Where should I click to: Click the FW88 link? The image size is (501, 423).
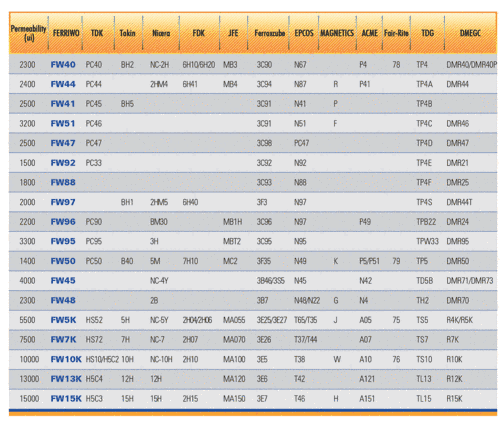(63, 183)
